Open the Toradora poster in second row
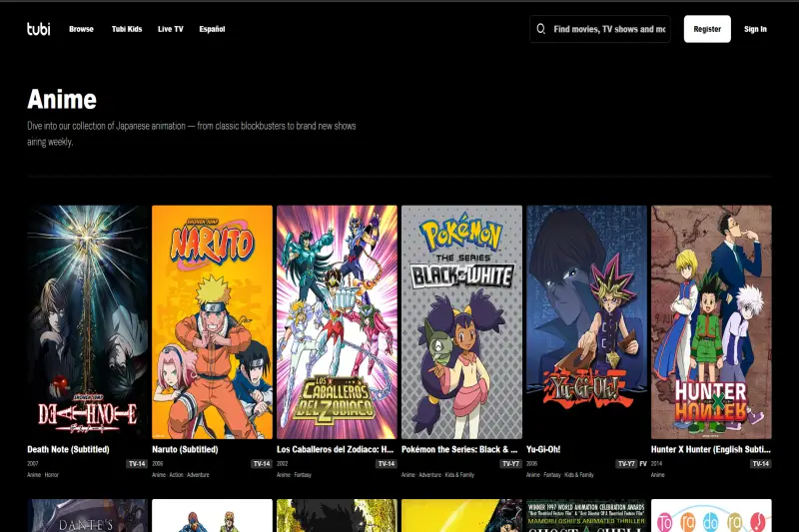This screenshot has height=532, width=799. click(x=711, y=515)
